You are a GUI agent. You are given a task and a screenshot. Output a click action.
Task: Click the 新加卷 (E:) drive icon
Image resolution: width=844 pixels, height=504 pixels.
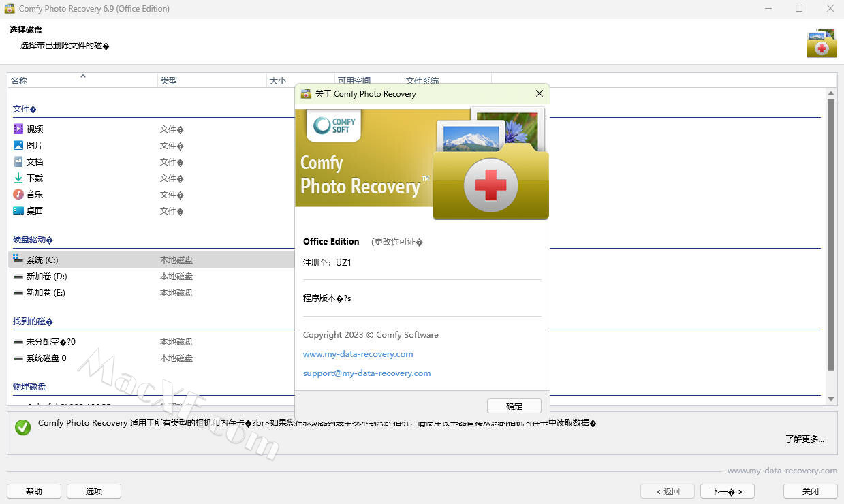coord(18,292)
